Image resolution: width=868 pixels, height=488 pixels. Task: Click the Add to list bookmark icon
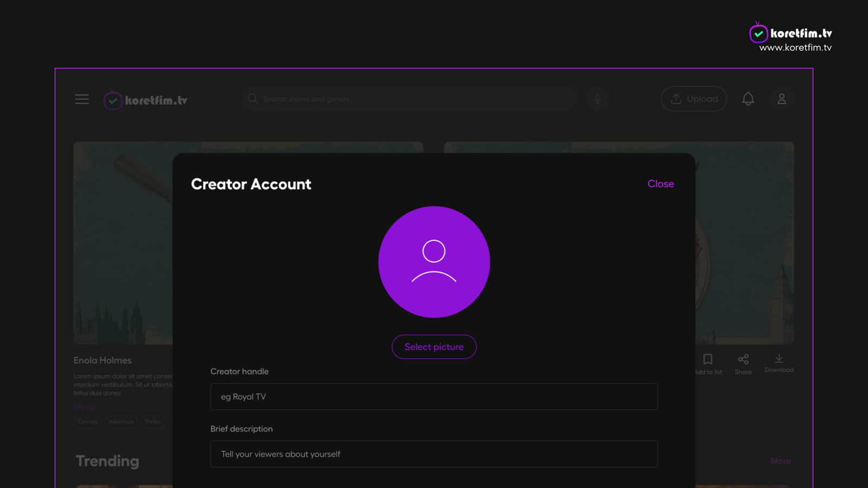708,359
